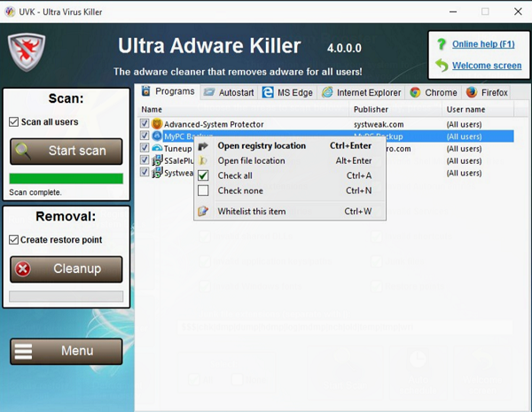Image resolution: width=532 pixels, height=412 pixels.
Task: Minimize the UVK window
Action: pyautogui.click(x=453, y=12)
